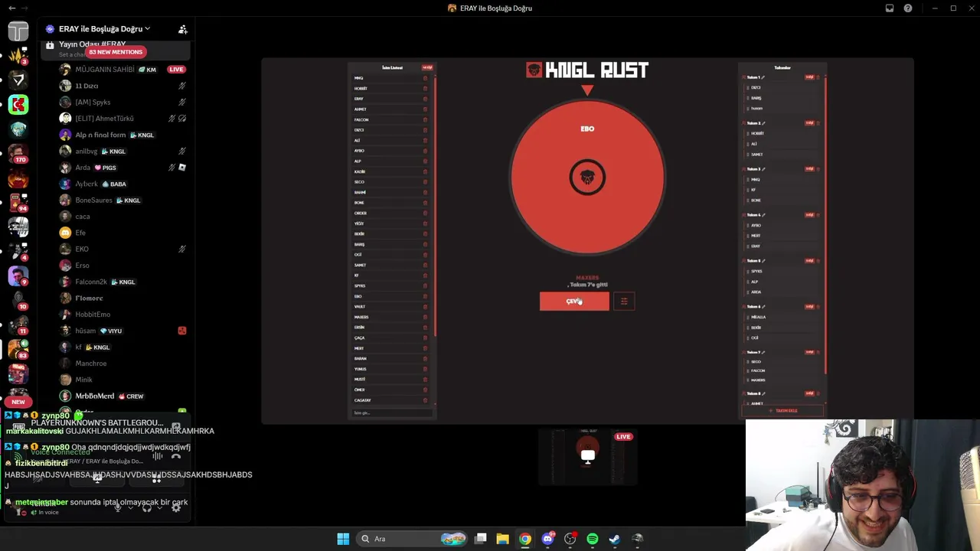Image resolution: width=980 pixels, height=551 pixels.
Task: Open Spotify from the taskbar
Action: click(x=592, y=539)
